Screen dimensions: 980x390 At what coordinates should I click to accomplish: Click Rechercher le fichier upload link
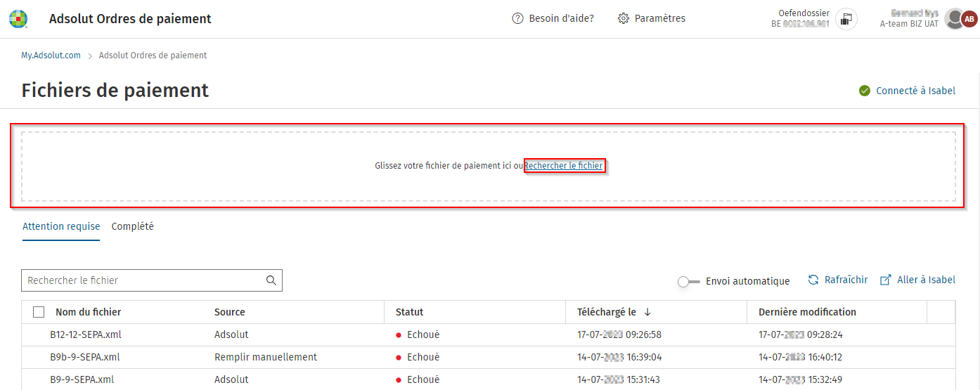564,166
